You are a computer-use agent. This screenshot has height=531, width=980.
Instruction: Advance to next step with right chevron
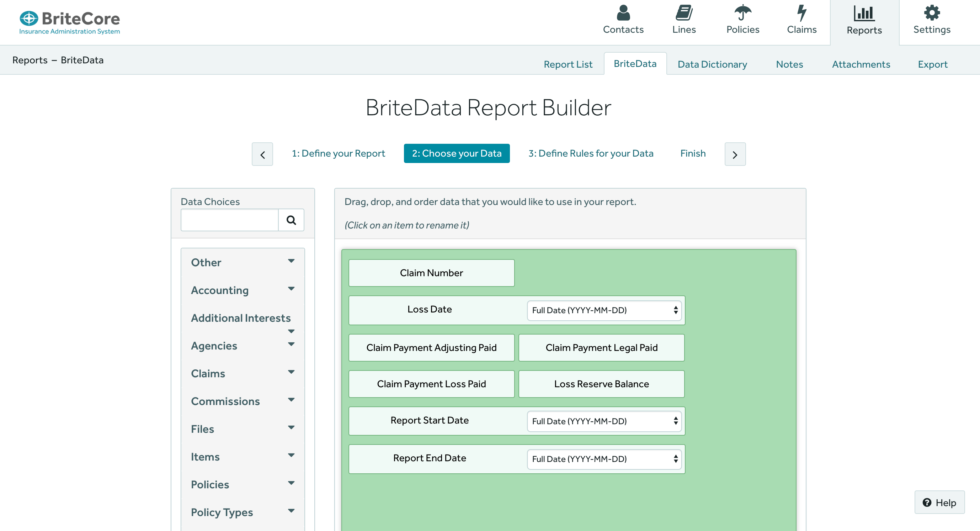(x=735, y=154)
